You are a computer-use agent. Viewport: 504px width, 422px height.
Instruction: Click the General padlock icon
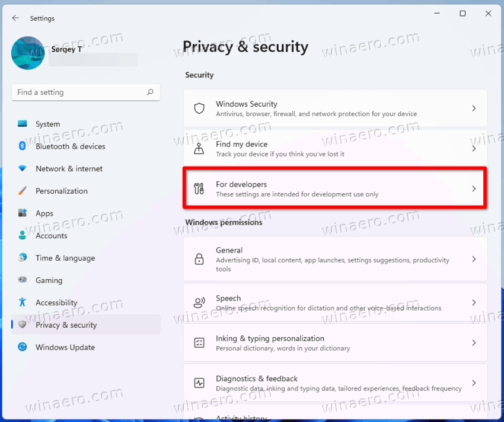click(x=199, y=259)
